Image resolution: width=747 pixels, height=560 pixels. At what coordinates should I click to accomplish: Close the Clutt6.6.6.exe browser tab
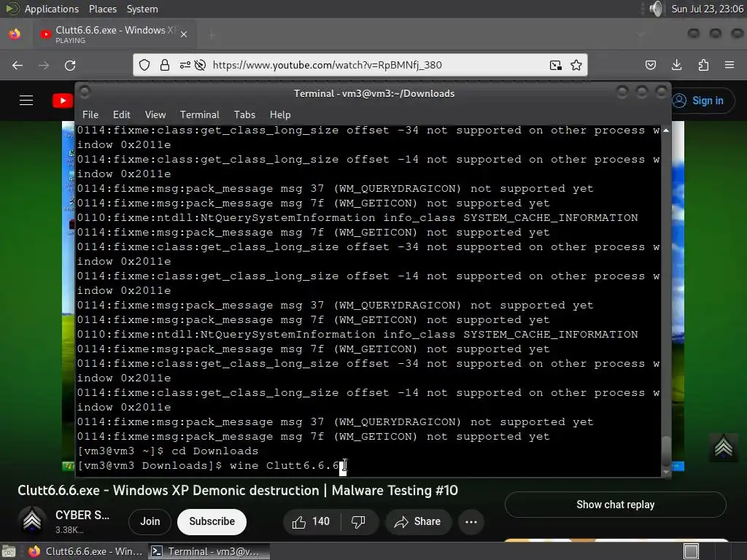pos(184,34)
